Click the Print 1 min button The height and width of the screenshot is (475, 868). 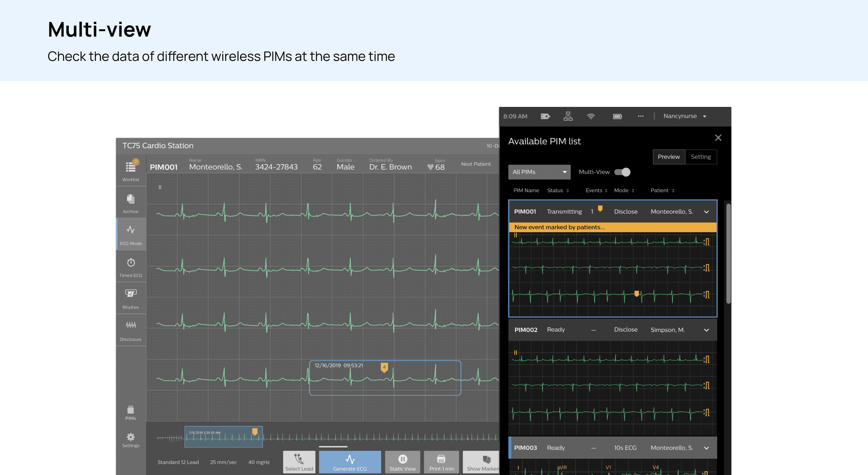pyautogui.click(x=441, y=462)
